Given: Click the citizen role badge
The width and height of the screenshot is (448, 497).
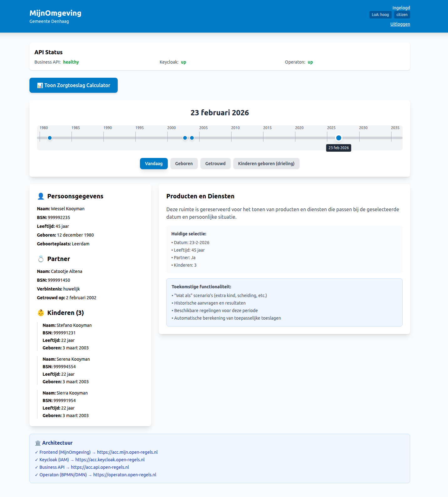Looking at the screenshot, I should pyautogui.click(x=402, y=15).
